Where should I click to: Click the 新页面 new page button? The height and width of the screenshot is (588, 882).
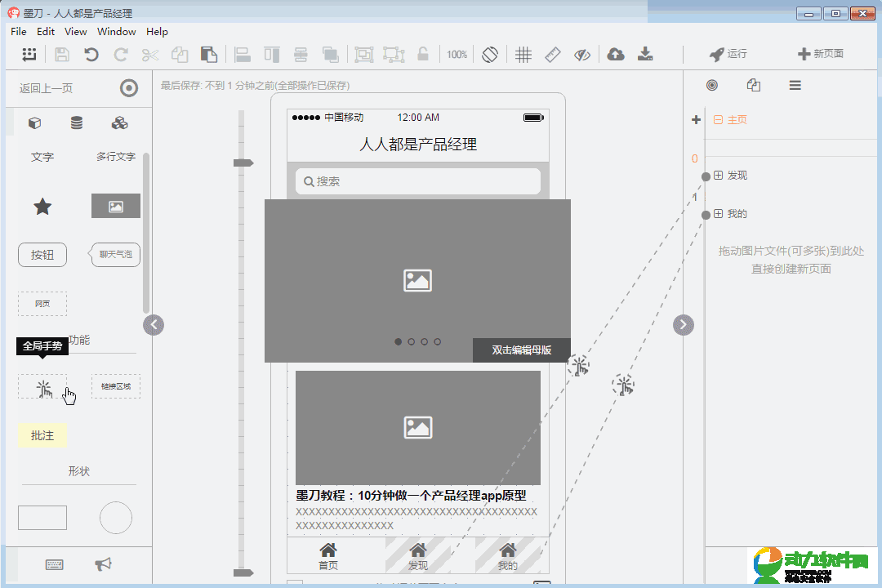click(x=821, y=53)
